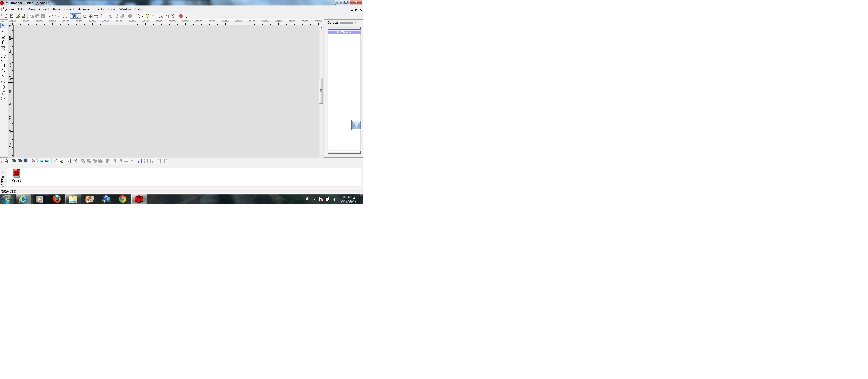Click the canvas scroll down arrow
Viewport: 868px width, 379px height.
tap(321, 155)
